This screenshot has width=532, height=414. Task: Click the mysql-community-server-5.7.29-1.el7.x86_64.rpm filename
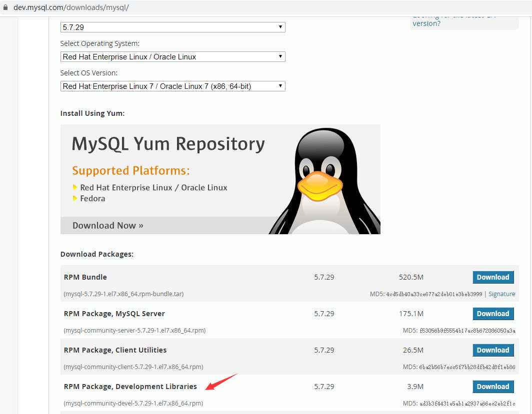[x=134, y=330]
